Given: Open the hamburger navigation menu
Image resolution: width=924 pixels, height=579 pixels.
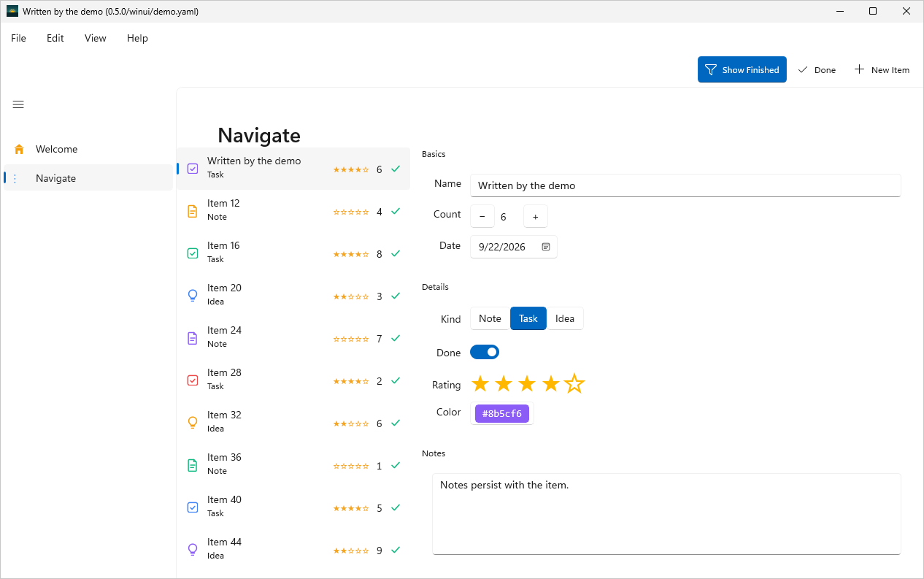Looking at the screenshot, I should pos(18,104).
